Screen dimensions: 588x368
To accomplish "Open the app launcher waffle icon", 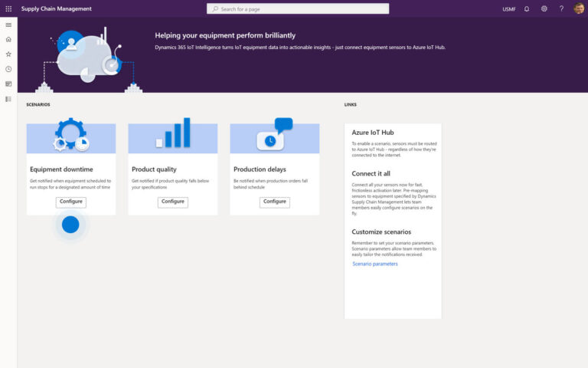I will coord(8,8).
